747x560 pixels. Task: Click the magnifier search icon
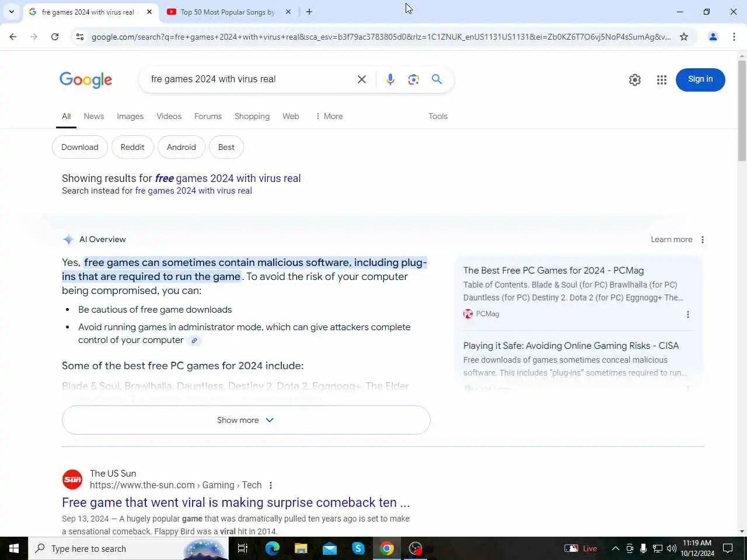coord(437,79)
